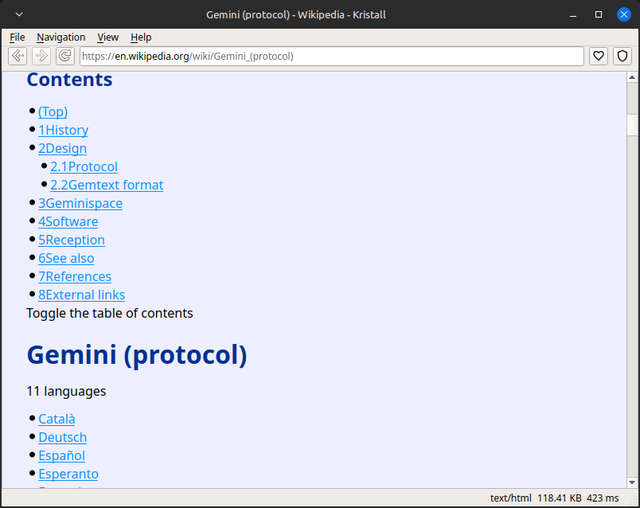Screen dimensions: 640x508
Task: Click the vertical scrollbar handle
Action: point(632,124)
